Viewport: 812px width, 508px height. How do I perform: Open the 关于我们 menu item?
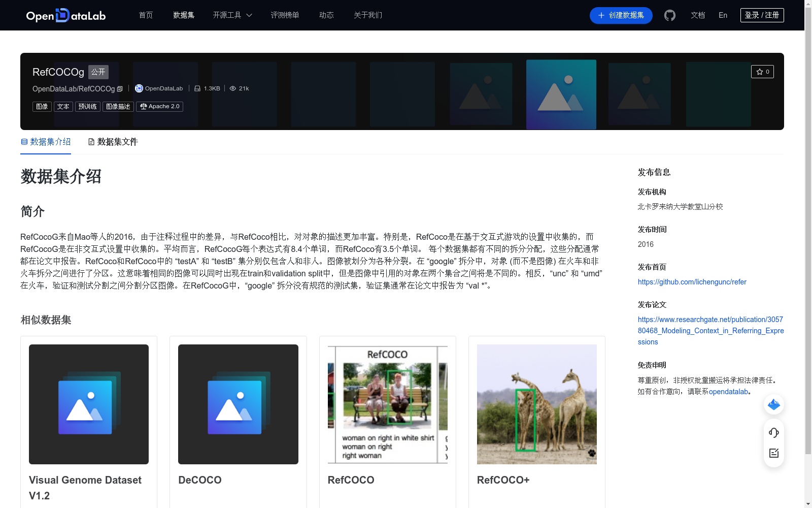tap(368, 15)
